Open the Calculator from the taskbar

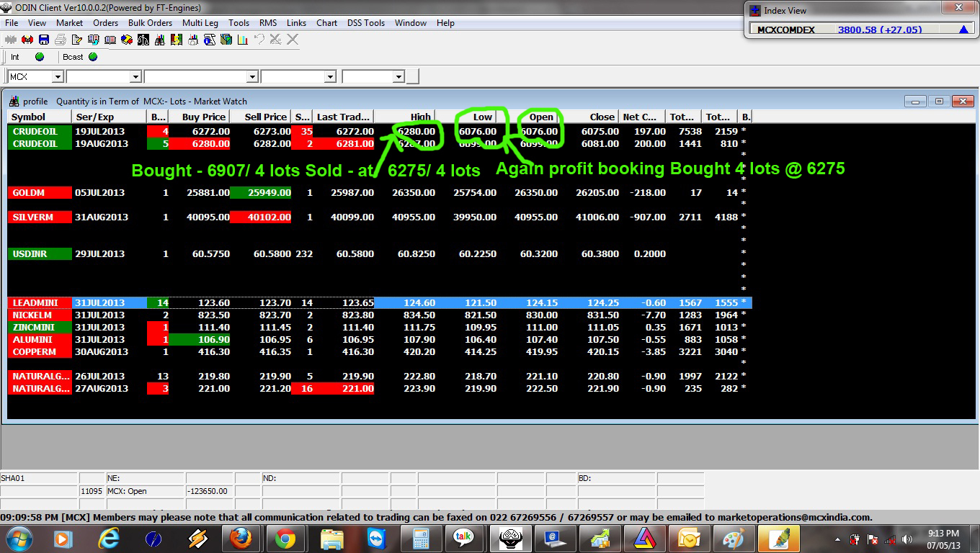[x=420, y=538]
